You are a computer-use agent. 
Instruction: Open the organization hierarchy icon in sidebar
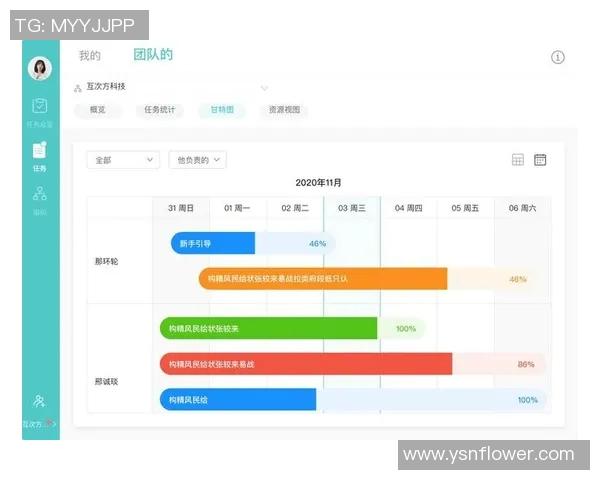40,194
